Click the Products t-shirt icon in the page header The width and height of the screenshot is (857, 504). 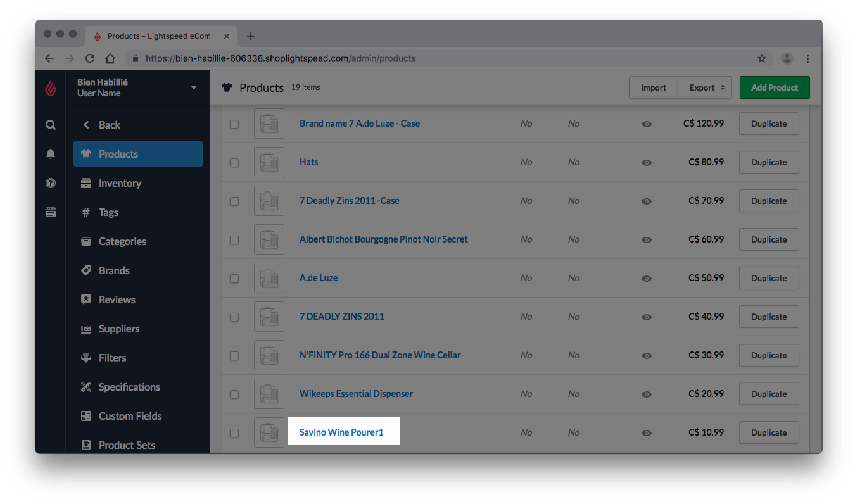[x=227, y=87]
